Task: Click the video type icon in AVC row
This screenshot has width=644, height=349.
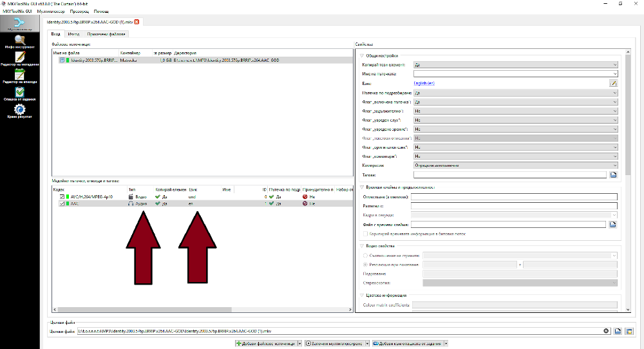Action: (131, 196)
